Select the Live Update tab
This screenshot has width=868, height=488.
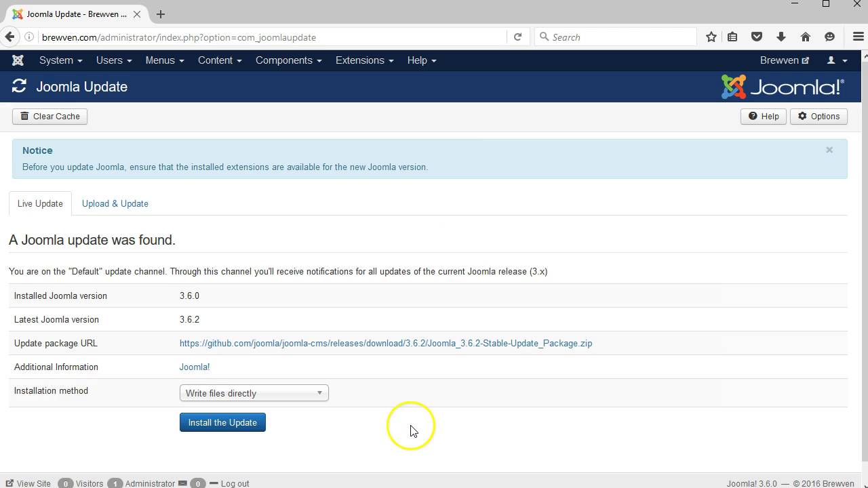click(x=40, y=203)
